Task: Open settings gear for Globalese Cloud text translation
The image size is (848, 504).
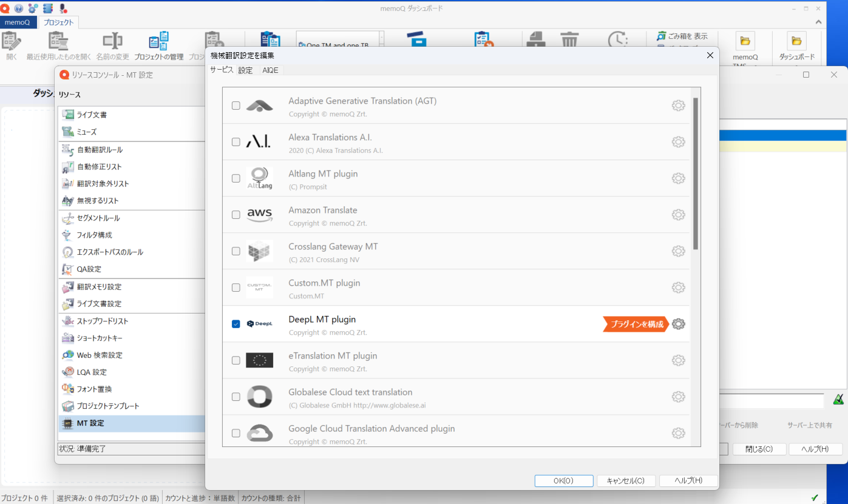Action: click(x=678, y=397)
